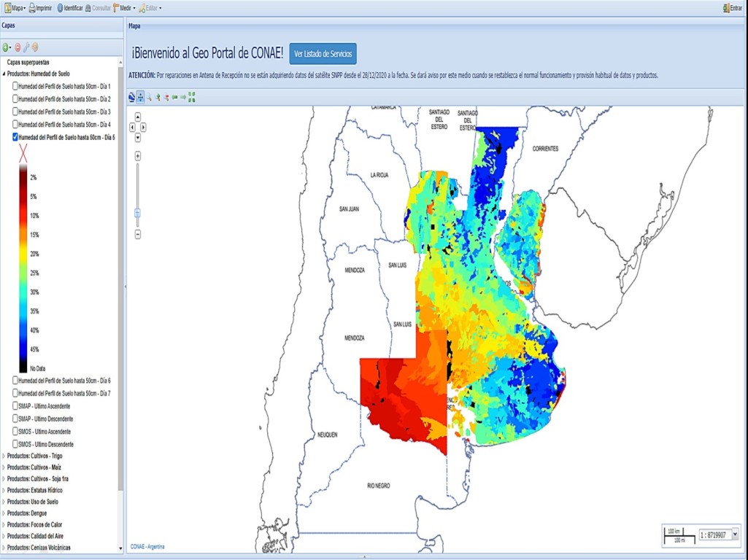
Task: Switch to Google Earth 3D viewer icon
Action: [x=131, y=97]
